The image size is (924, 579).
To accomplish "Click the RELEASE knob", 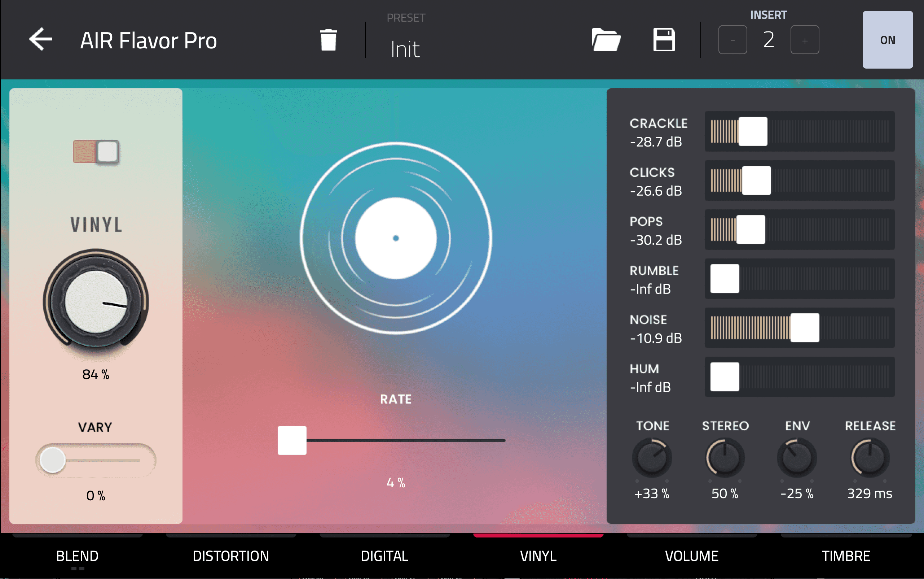I will (x=870, y=458).
